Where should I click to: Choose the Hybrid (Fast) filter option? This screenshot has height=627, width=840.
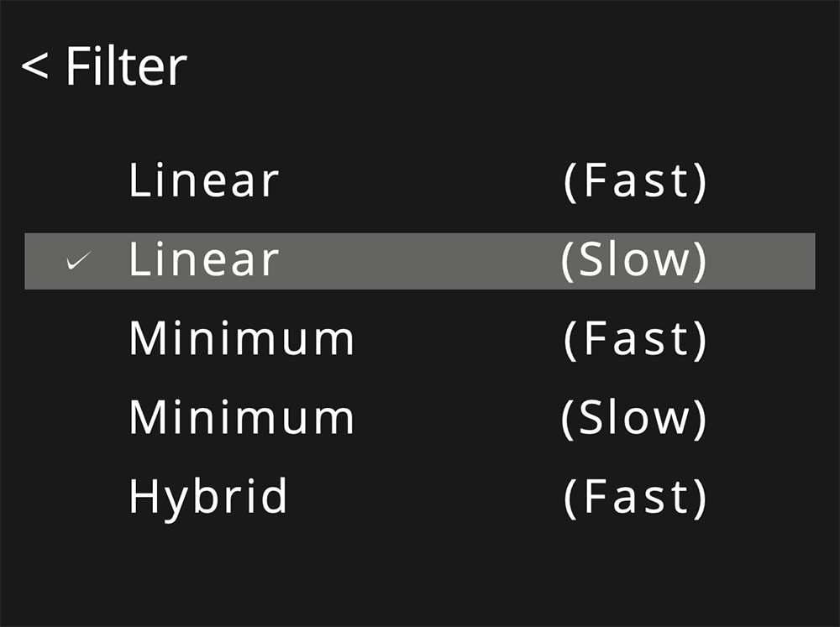pos(417,496)
